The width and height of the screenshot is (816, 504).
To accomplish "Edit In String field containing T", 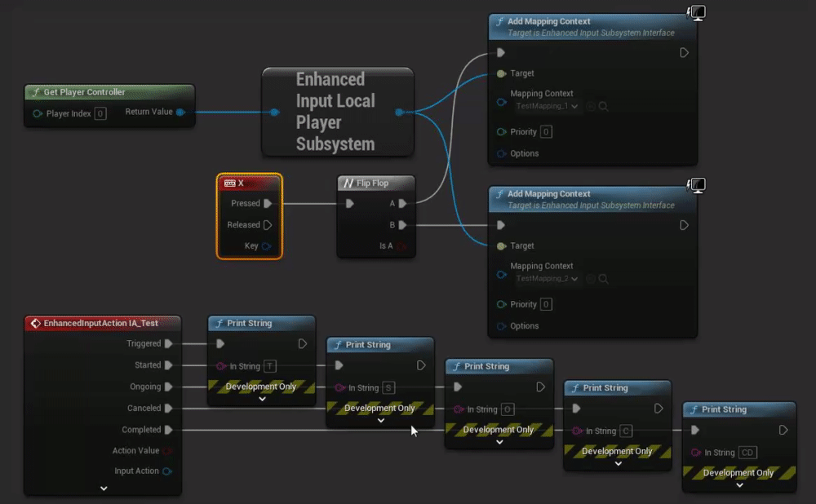I will (x=269, y=366).
